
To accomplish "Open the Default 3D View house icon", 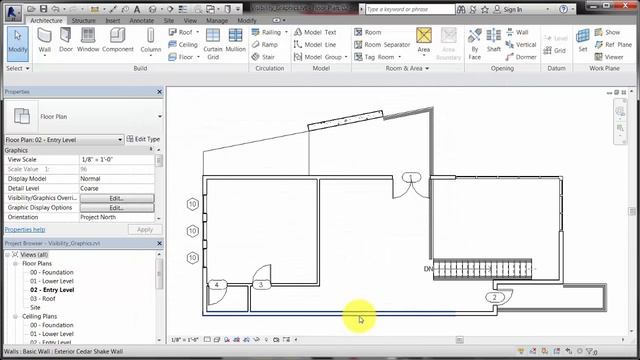I will pyautogui.click(x=152, y=9).
